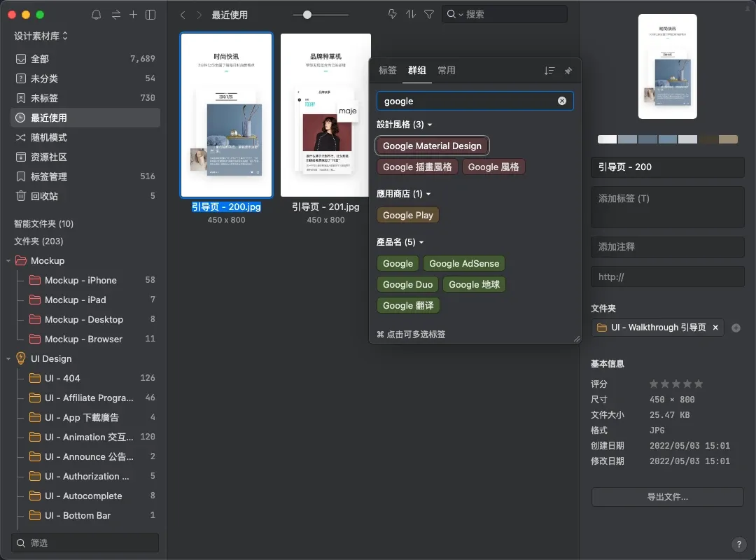The image size is (756, 560).
Task: Go forward with the right arrow
Action: [199, 15]
